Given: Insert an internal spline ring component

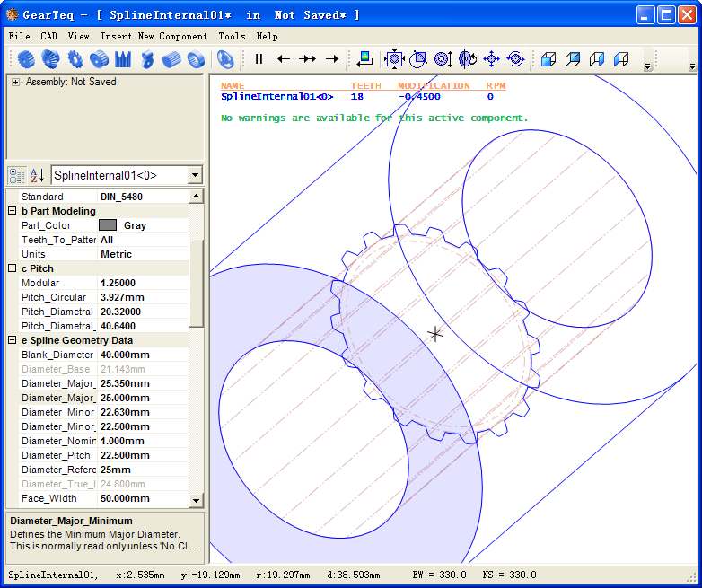Looking at the screenshot, I should (x=196, y=59).
